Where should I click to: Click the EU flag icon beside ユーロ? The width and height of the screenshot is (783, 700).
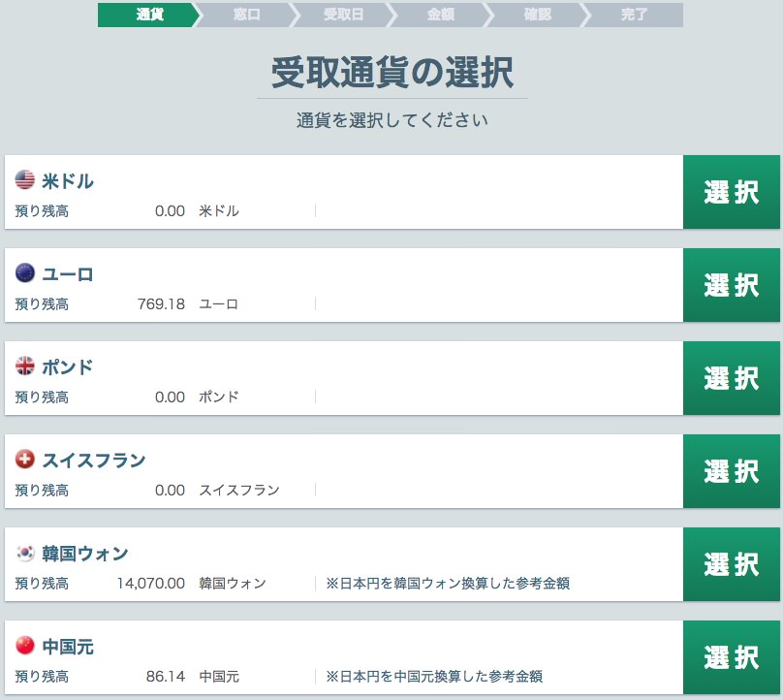click(x=23, y=273)
